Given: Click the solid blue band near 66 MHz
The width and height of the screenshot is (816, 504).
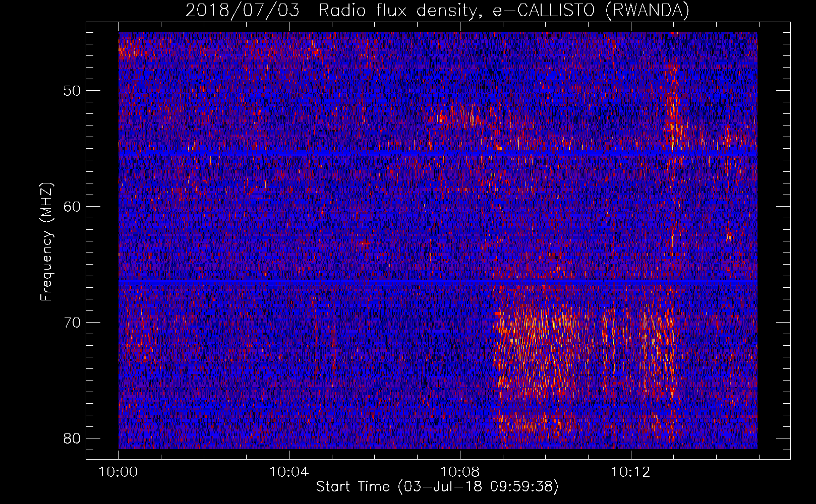Looking at the screenshot, I should tap(438, 283).
